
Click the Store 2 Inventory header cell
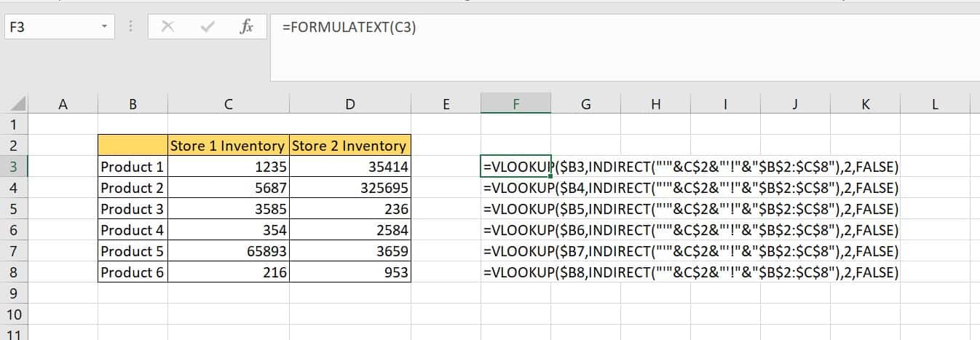point(349,146)
